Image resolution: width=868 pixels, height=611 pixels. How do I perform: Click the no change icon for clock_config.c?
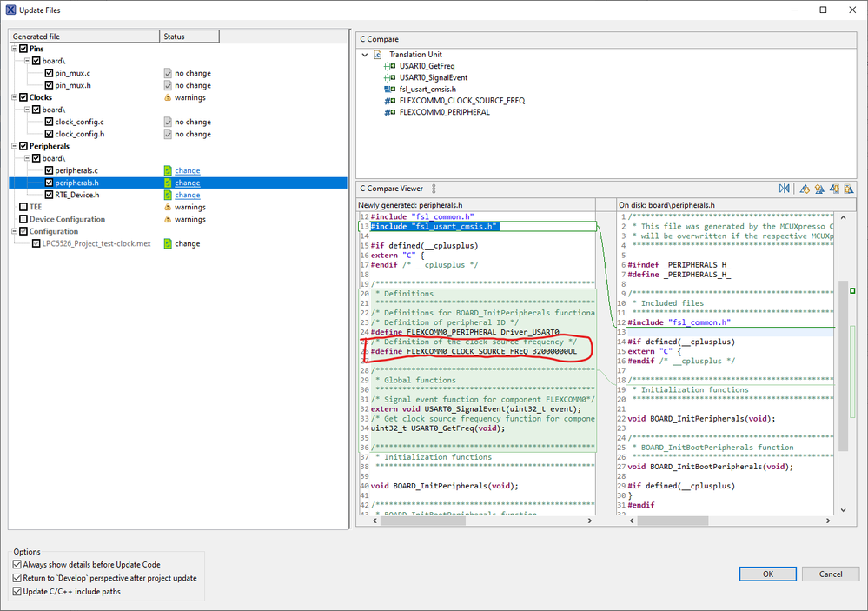coord(168,122)
